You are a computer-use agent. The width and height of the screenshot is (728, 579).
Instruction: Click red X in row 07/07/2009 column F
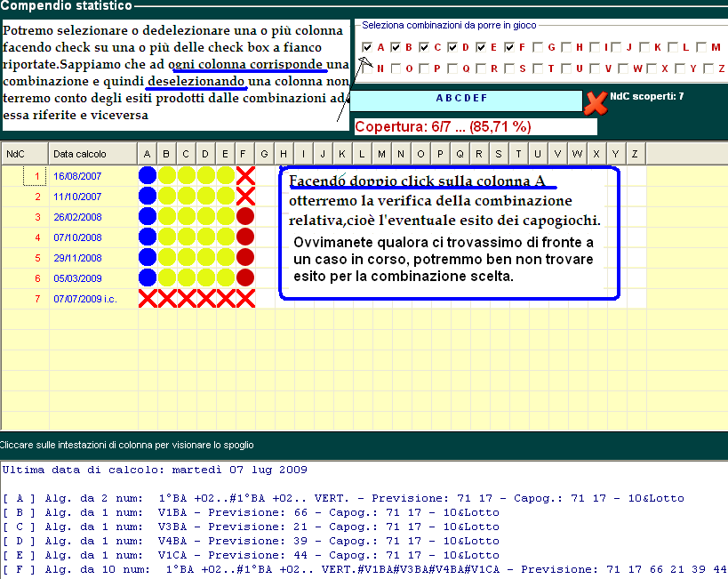(245, 298)
